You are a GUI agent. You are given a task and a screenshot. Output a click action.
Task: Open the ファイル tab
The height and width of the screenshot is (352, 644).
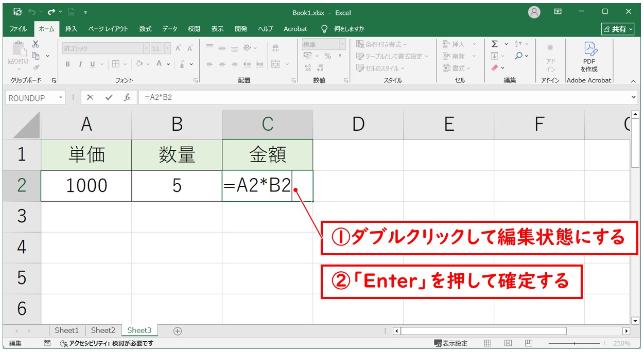(x=18, y=29)
